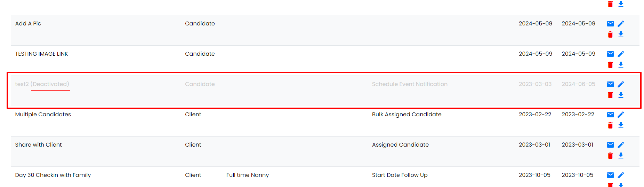Edit the Day 30 Checkin with Family template
This screenshot has height=187, width=644.
point(621,175)
